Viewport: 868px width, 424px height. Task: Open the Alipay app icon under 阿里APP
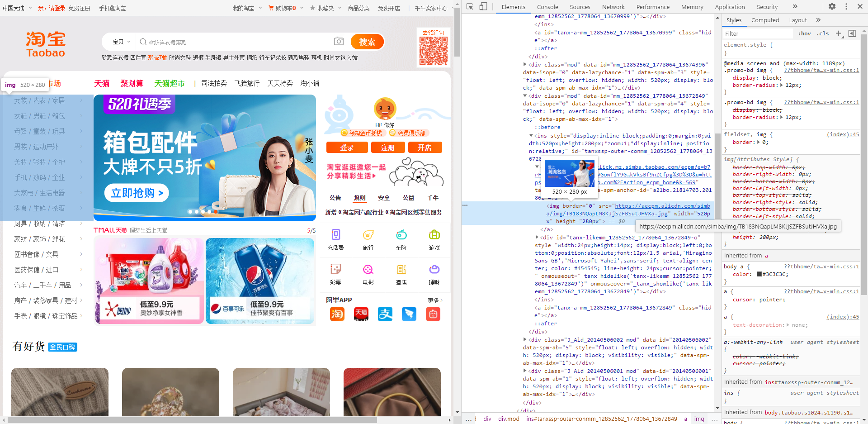point(385,314)
